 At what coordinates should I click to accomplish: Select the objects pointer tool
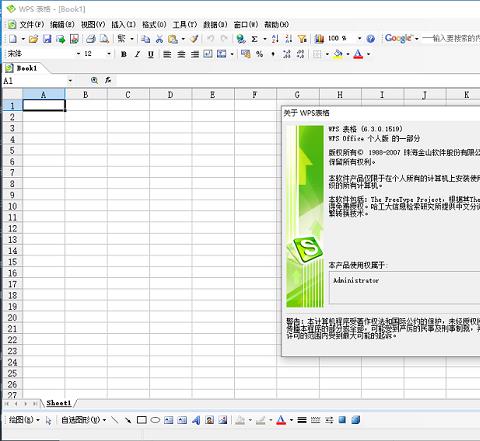click(x=48, y=421)
